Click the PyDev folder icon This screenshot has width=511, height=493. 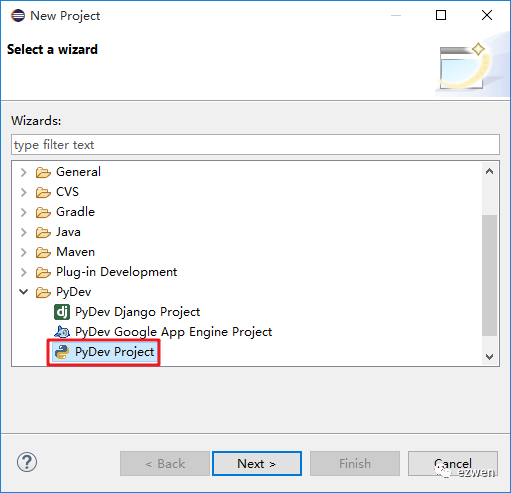43,292
